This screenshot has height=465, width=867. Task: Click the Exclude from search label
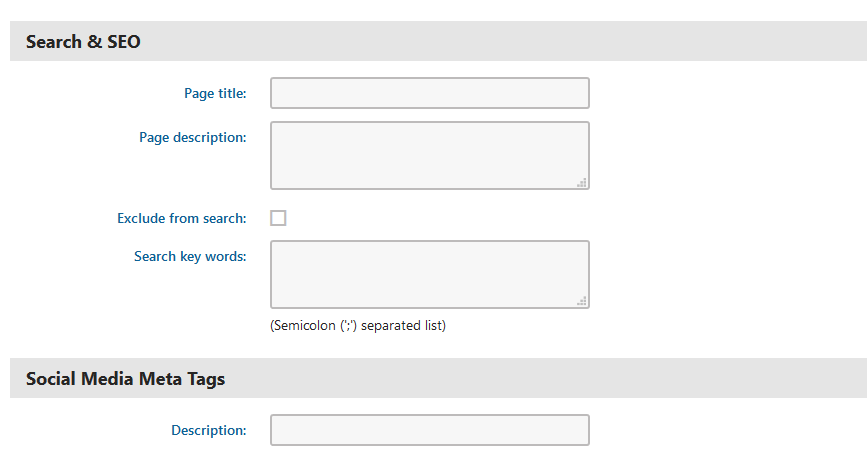pos(181,218)
